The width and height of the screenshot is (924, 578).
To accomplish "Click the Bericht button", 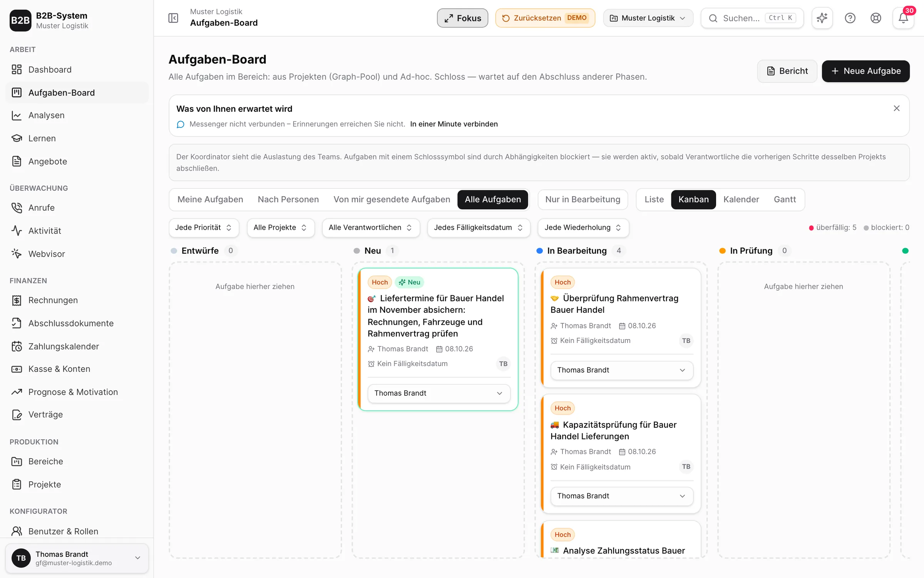I will click(x=787, y=71).
